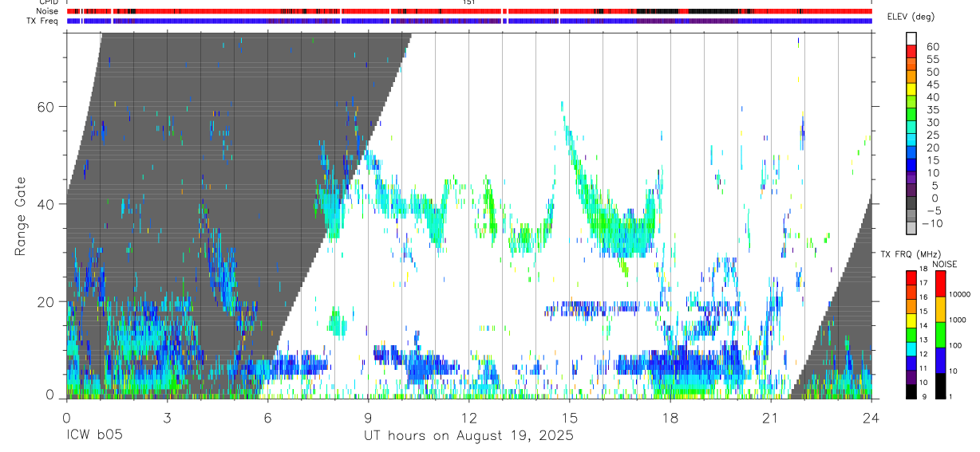Click the white top segment of ELEV color bar

pyautogui.click(x=911, y=38)
